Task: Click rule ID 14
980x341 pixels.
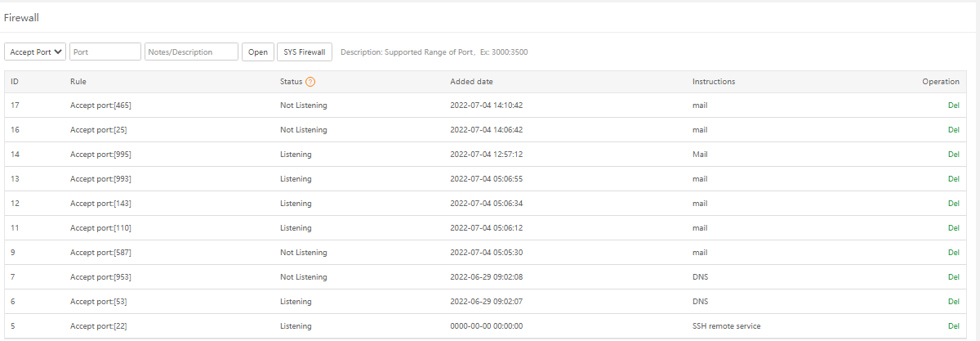Action: click(x=15, y=155)
